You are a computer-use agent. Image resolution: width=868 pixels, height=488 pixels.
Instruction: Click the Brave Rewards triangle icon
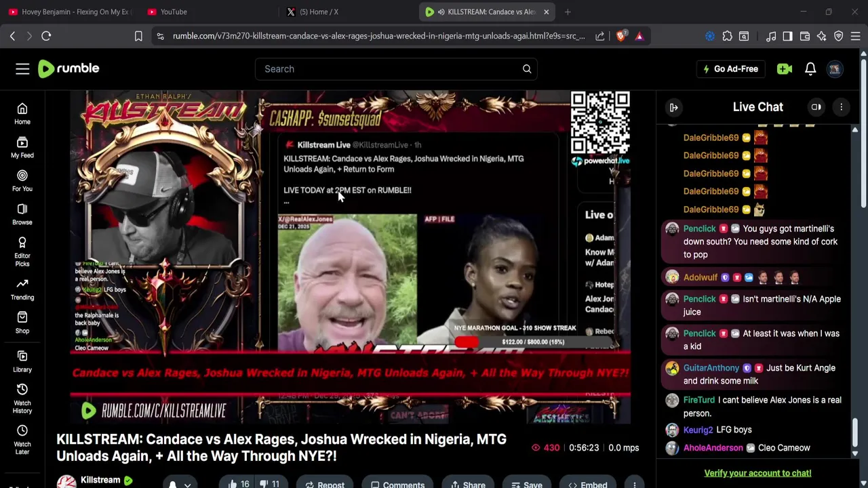tap(639, 36)
